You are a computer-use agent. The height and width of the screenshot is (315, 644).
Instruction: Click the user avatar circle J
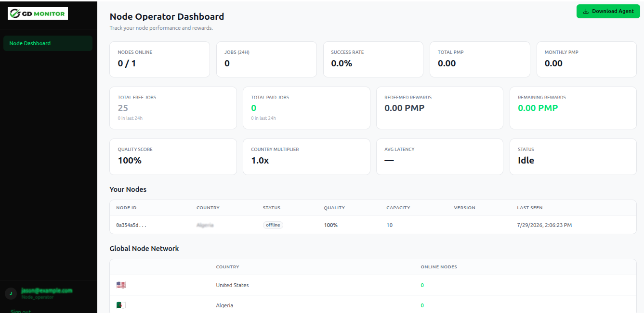[x=11, y=293]
